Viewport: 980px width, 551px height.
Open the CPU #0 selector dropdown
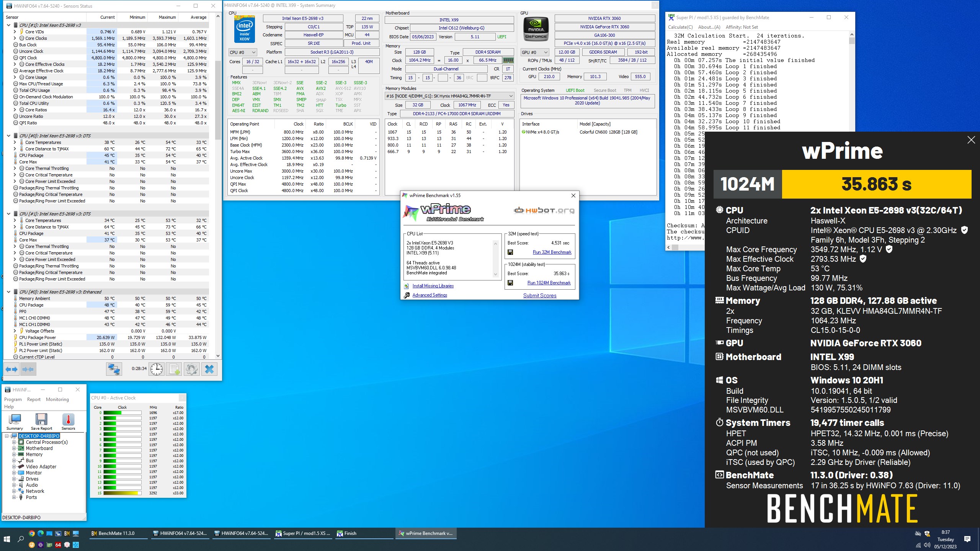tap(243, 52)
